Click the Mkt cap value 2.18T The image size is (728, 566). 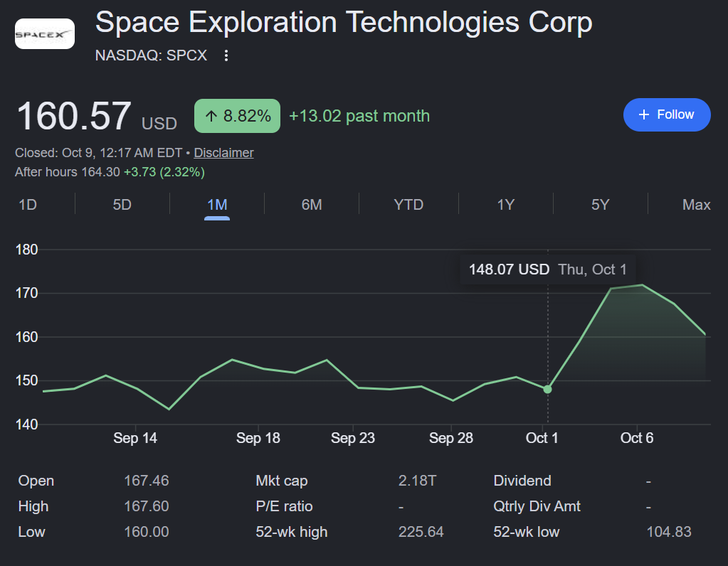pos(418,481)
